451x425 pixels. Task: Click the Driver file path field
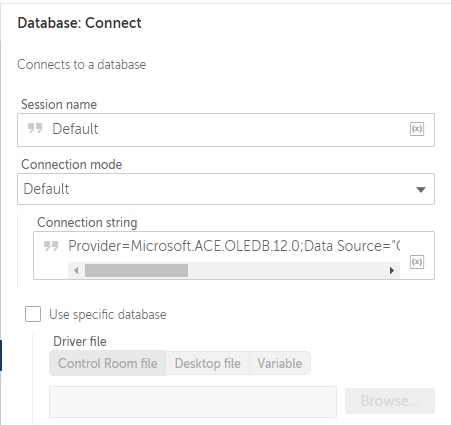193,402
